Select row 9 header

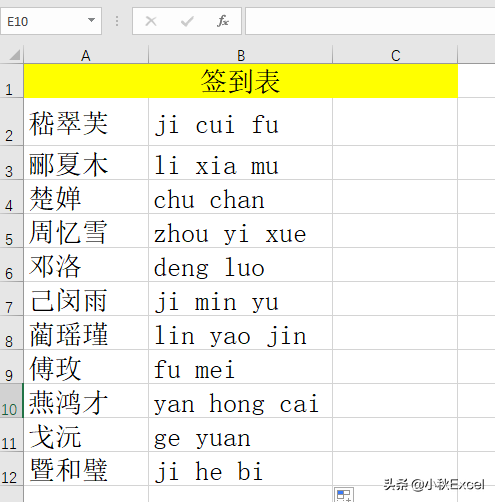tap(12, 367)
